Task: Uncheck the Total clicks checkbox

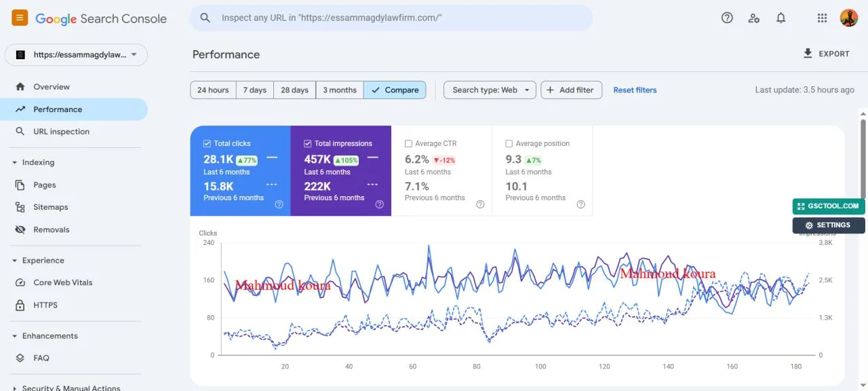Action: 207,144
